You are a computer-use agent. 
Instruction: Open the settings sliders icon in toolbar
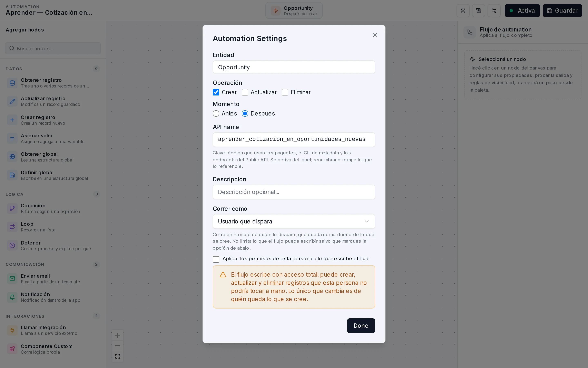494,11
